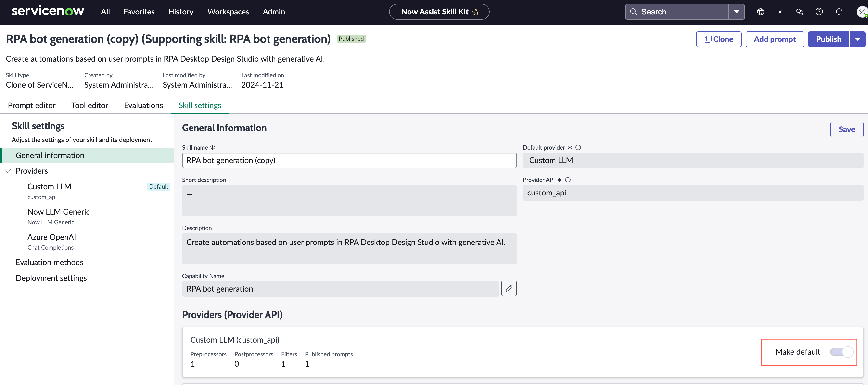This screenshot has height=385, width=868.
Task: Open the Admin menu
Action: (x=274, y=12)
